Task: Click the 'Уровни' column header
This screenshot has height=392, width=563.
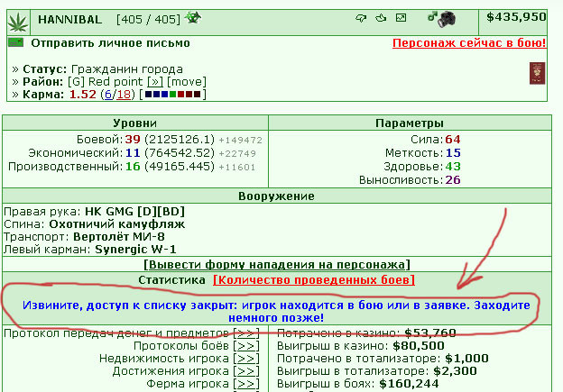Action: (x=135, y=123)
